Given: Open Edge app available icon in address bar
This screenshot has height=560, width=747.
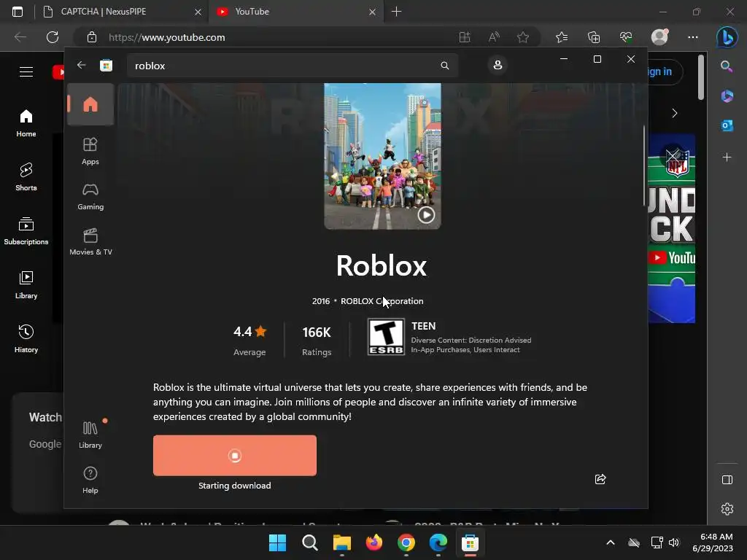Looking at the screenshot, I should click(465, 37).
